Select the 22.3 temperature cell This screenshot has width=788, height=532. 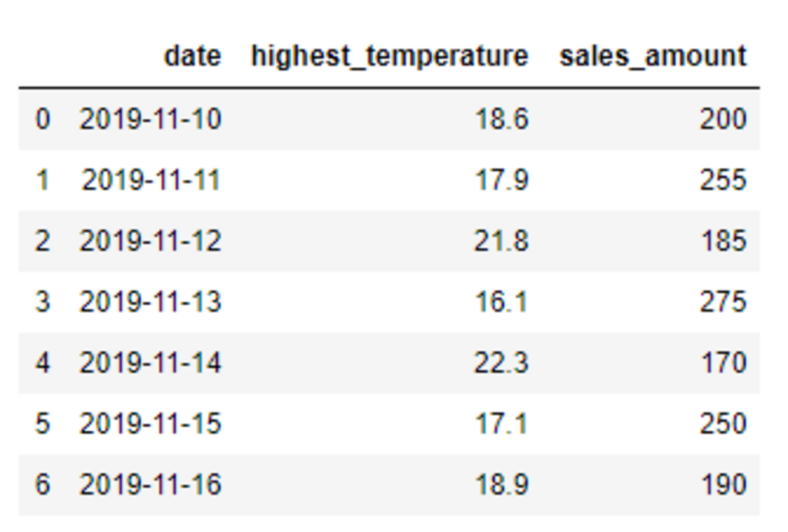pyautogui.click(x=501, y=363)
